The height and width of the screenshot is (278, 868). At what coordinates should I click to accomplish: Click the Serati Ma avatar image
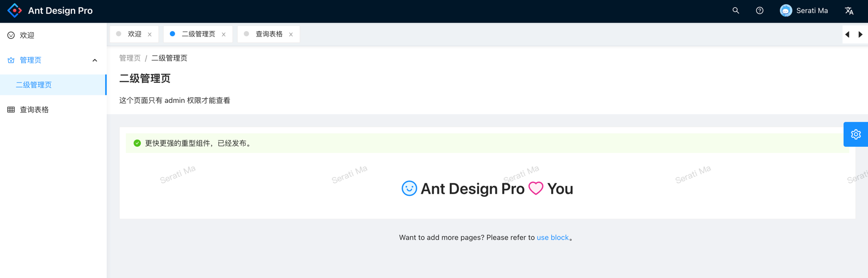tap(786, 10)
